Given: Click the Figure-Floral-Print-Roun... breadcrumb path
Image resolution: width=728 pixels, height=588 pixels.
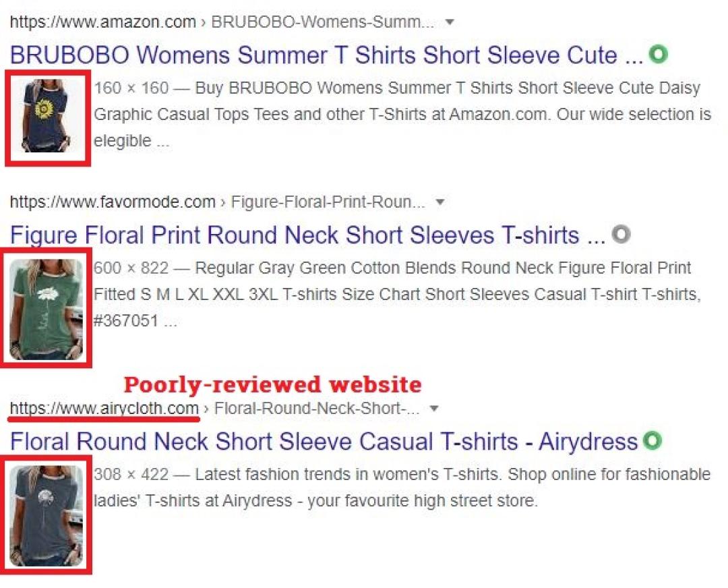Looking at the screenshot, I should pos(328,202).
